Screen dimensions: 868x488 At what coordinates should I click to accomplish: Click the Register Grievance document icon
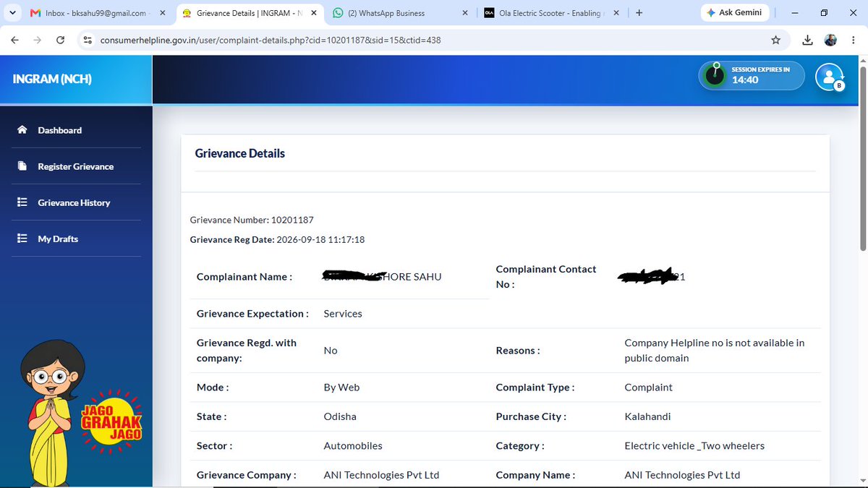pyautogui.click(x=22, y=166)
